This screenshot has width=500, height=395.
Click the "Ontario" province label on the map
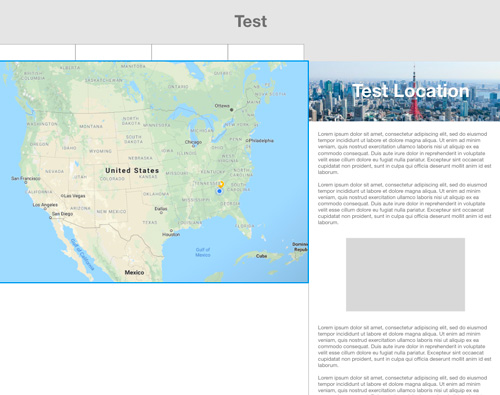tap(178, 87)
